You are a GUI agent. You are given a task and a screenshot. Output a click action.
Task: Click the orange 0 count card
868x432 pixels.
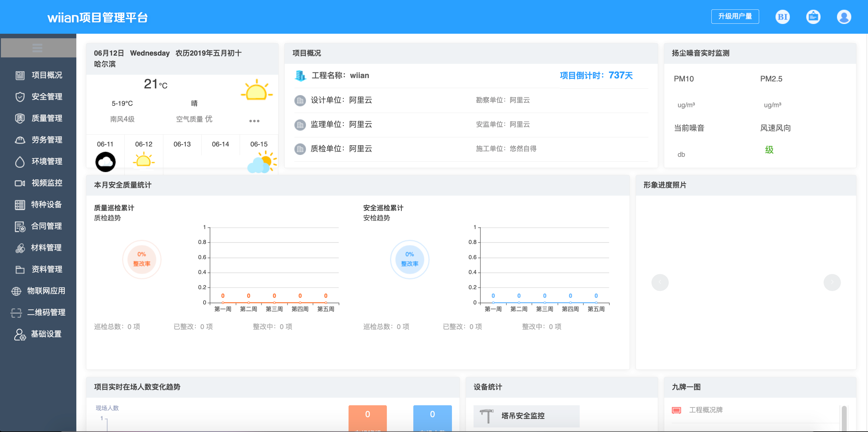(x=367, y=418)
